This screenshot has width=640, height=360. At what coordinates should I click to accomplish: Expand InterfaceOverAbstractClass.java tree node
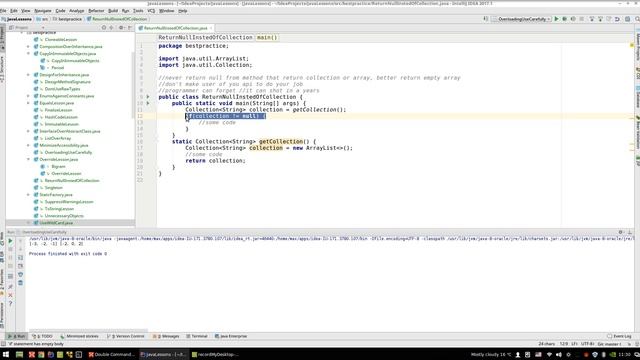coord(28,131)
